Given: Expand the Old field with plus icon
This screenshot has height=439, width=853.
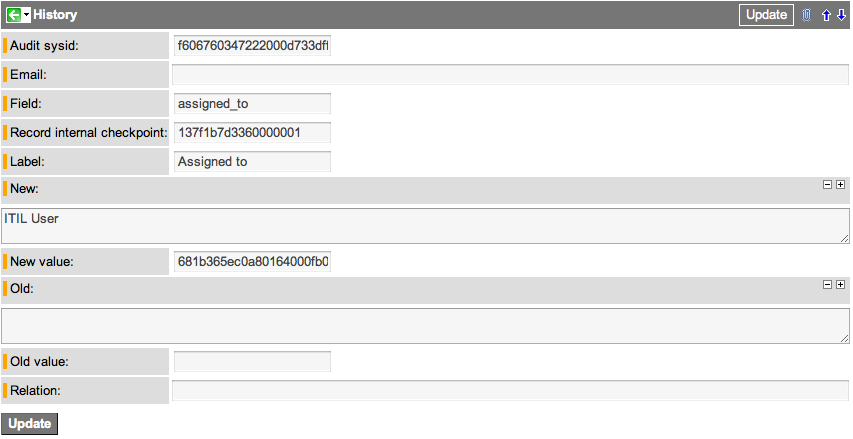Looking at the screenshot, I should (x=840, y=285).
